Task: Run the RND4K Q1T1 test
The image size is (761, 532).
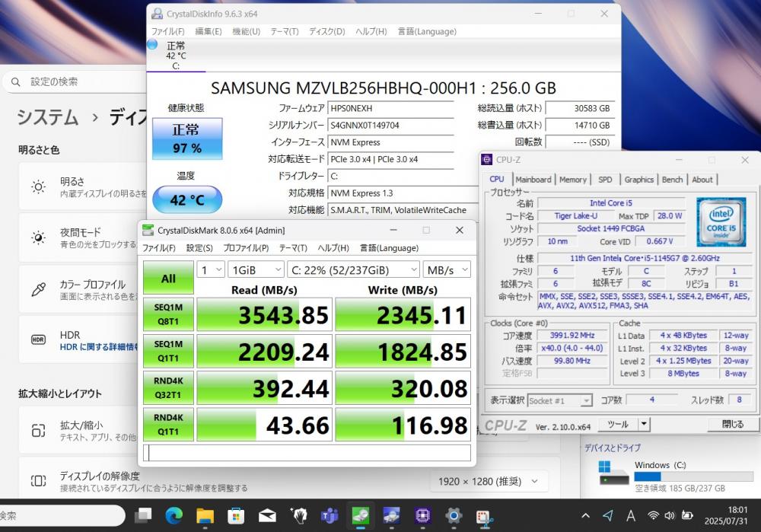Action: [x=168, y=425]
